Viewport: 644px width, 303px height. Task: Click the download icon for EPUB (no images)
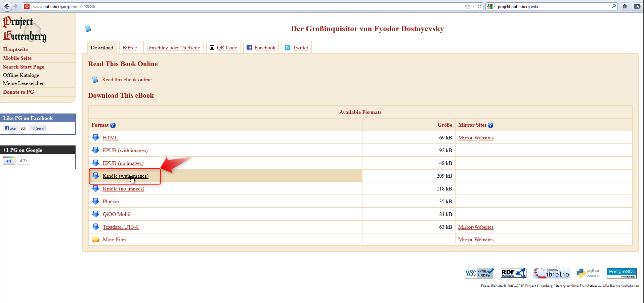(x=96, y=163)
